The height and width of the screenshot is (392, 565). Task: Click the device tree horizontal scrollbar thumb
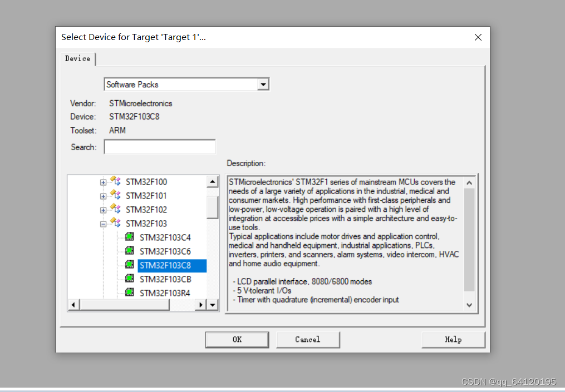tap(124, 305)
